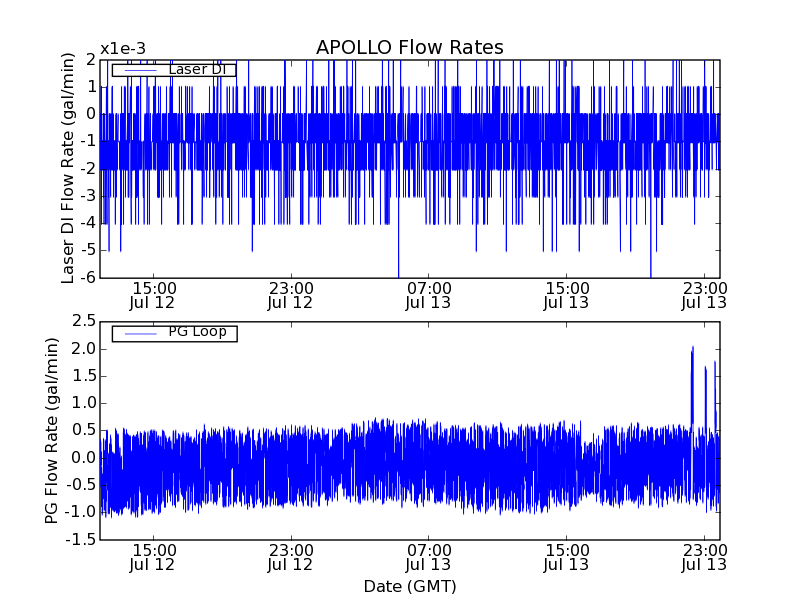Click "23:00 Jul 13" under the PG Loop plot
Viewport: 800px width, 600px height.
pyautogui.click(x=705, y=558)
